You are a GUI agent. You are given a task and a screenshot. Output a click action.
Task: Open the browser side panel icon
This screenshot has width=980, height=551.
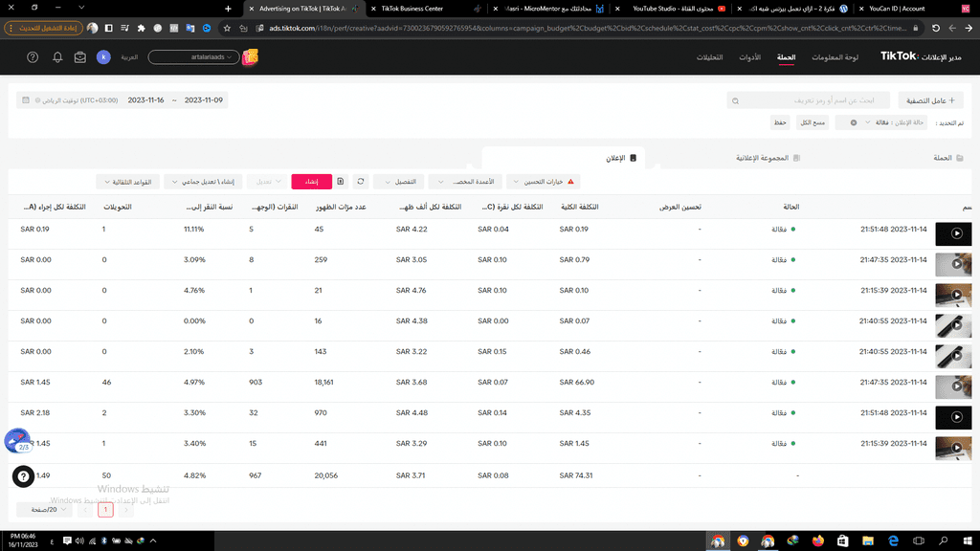pos(109,28)
